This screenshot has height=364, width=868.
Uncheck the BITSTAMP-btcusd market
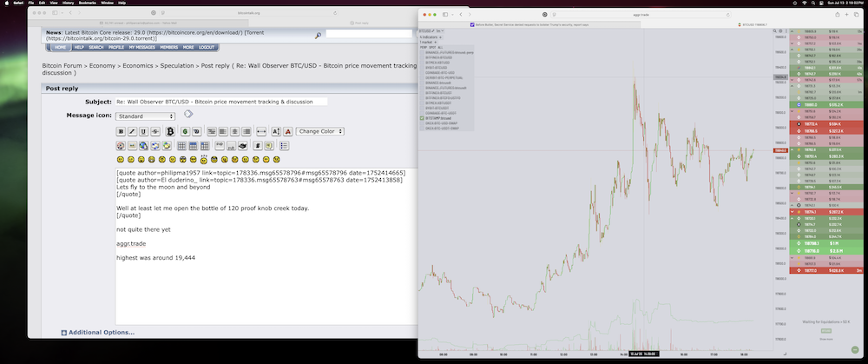click(x=423, y=118)
